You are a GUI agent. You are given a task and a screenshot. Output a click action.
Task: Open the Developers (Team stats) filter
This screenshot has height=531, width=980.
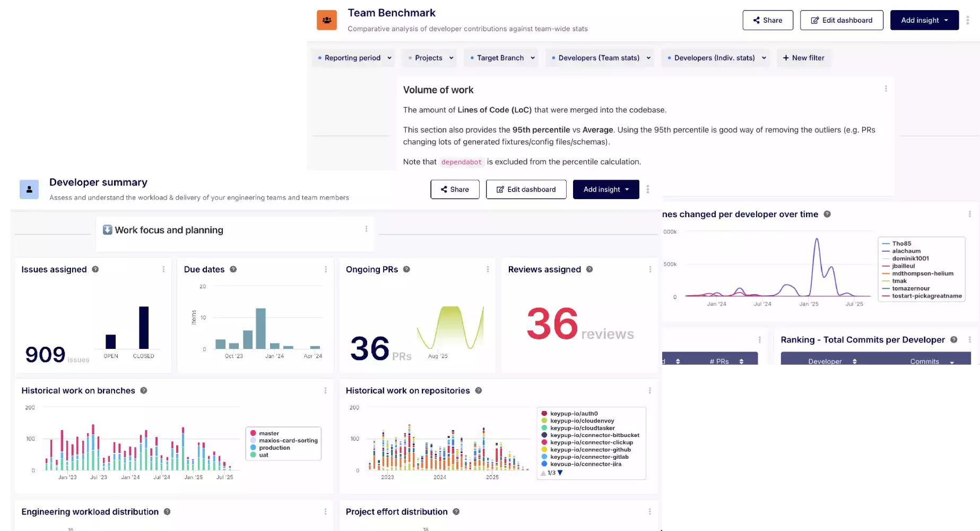tap(600, 58)
